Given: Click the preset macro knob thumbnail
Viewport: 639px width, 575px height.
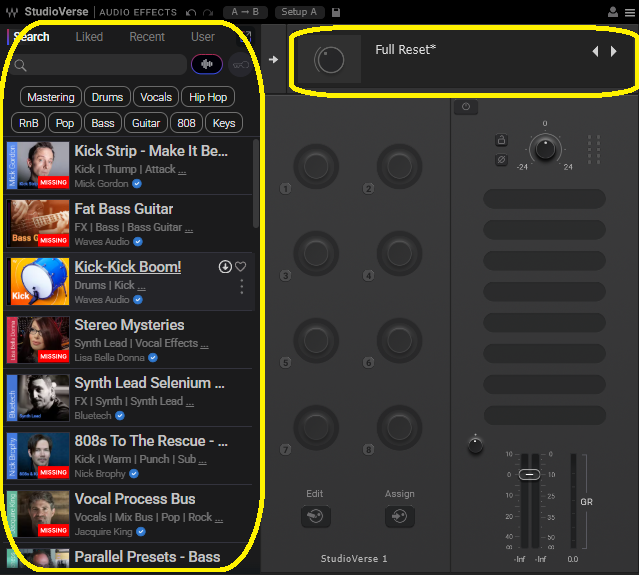Looking at the screenshot, I should pyautogui.click(x=329, y=59).
